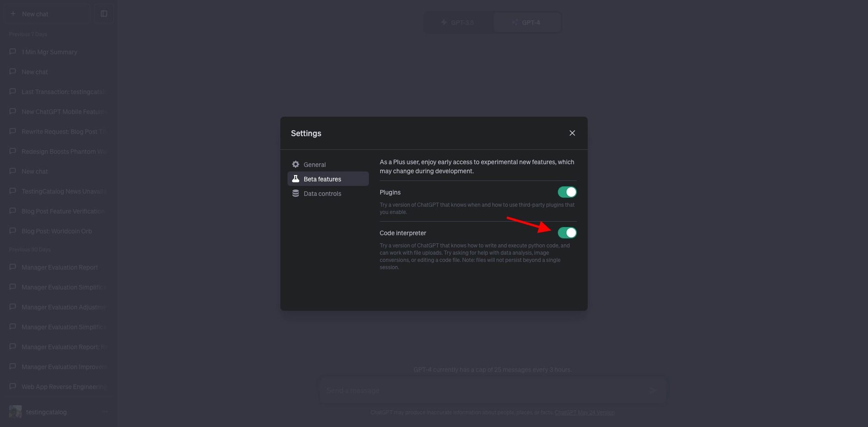Click chat icon beside 'Blog Post: Worldcoin Orb'

[13, 231]
